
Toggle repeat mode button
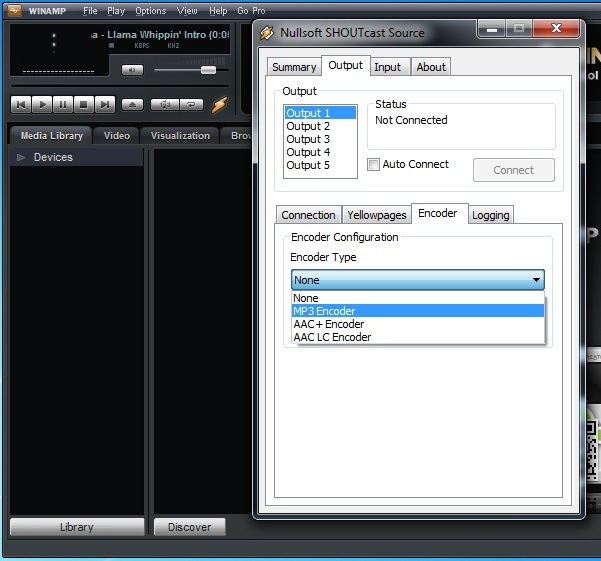pyautogui.click(x=191, y=105)
